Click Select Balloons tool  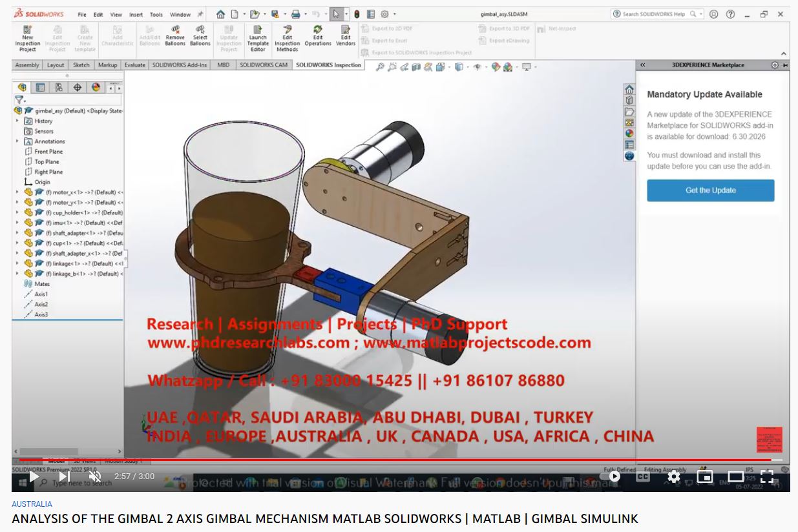tap(200, 37)
